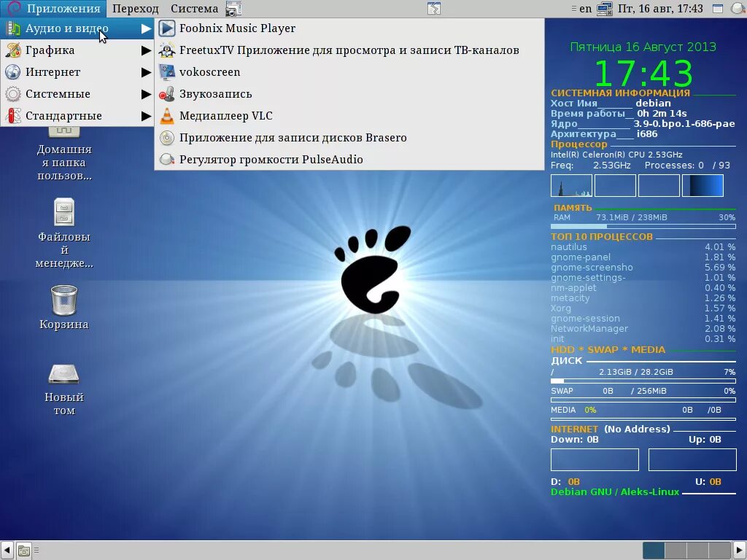
Task: Switch the en keyboard layout indicator
Action: [x=586, y=9]
